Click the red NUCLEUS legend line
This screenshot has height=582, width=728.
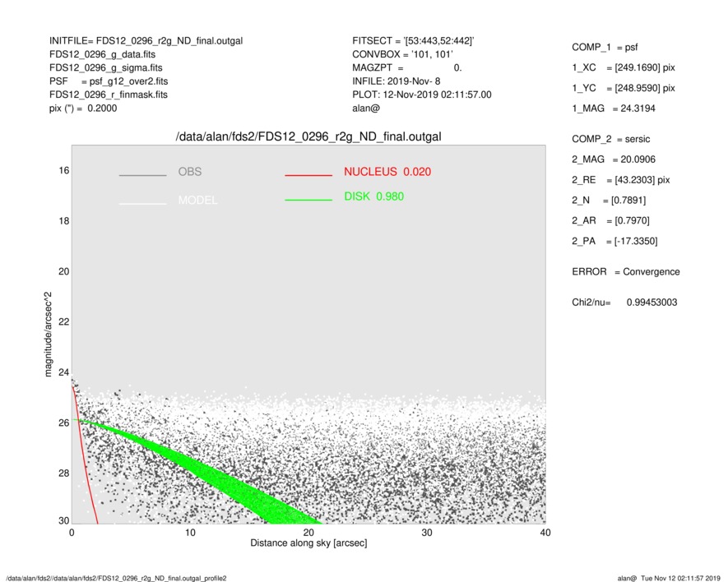point(308,175)
